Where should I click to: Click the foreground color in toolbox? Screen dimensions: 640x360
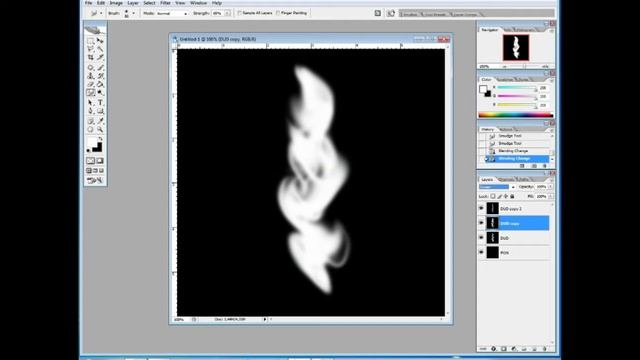92,142
